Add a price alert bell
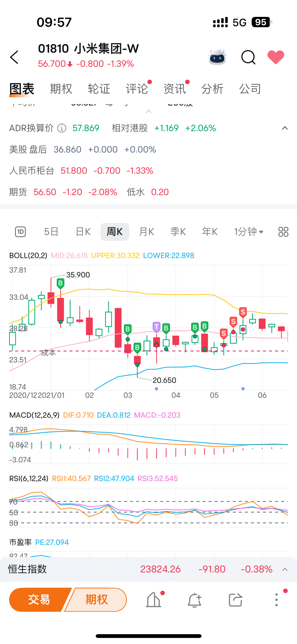297x644 pixels. tap(194, 600)
